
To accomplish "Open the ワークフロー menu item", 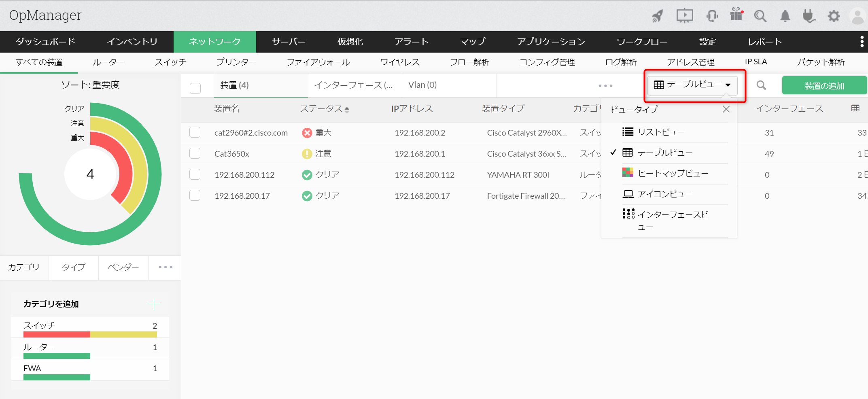I will click(x=642, y=42).
